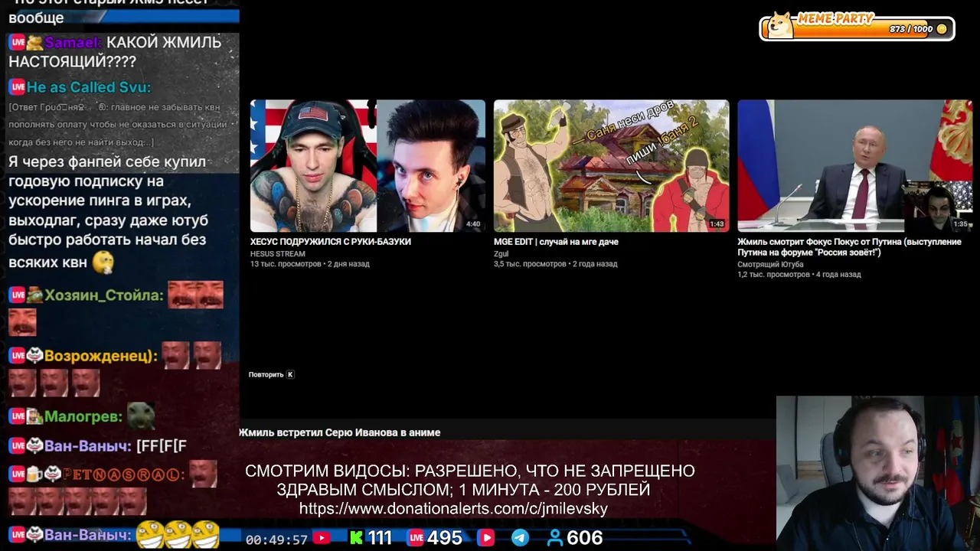Screen dimensions: 980x551
Task: Open Смотрящий Ютуба channel name
Action: (x=770, y=265)
